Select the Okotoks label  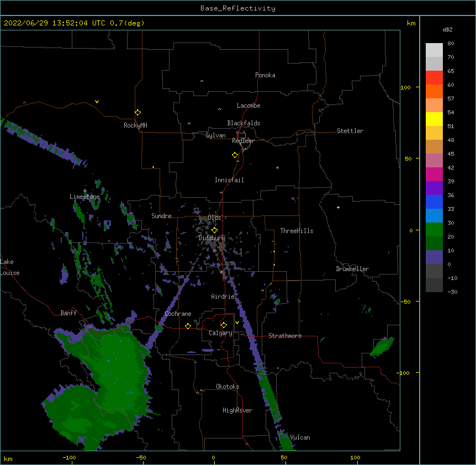click(228, 387)
